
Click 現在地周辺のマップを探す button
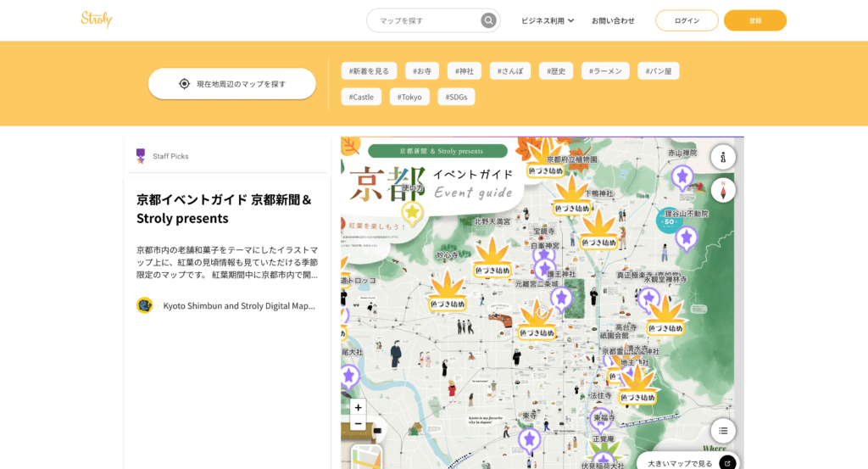tap(232, 84)
